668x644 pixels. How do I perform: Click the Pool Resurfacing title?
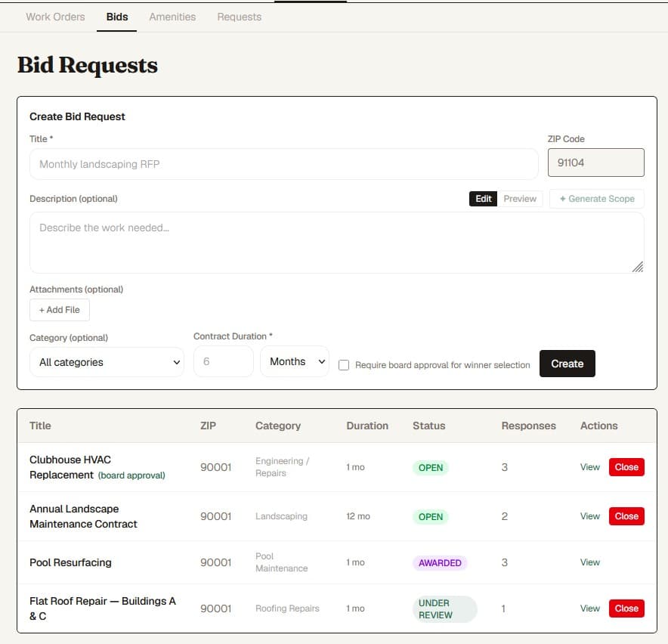click(70, 562)
